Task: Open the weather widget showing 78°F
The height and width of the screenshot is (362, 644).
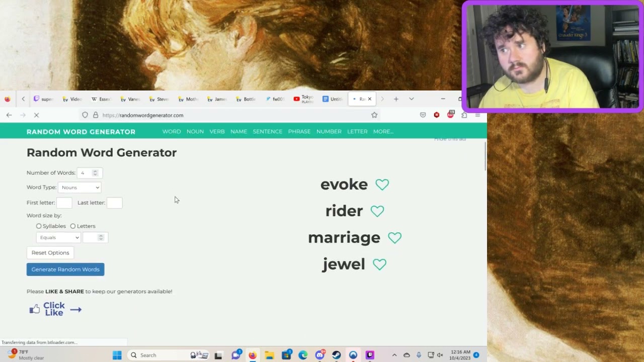Action: (26, 355)
